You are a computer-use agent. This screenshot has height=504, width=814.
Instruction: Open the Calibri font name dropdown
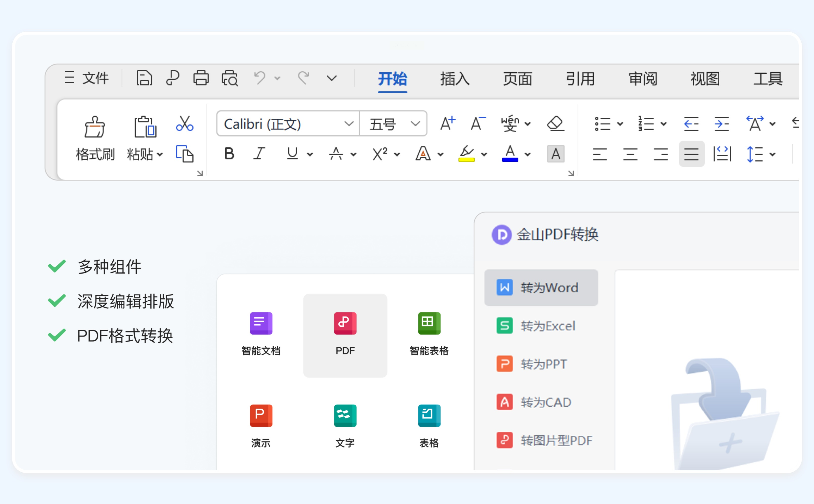click(349, 124)
